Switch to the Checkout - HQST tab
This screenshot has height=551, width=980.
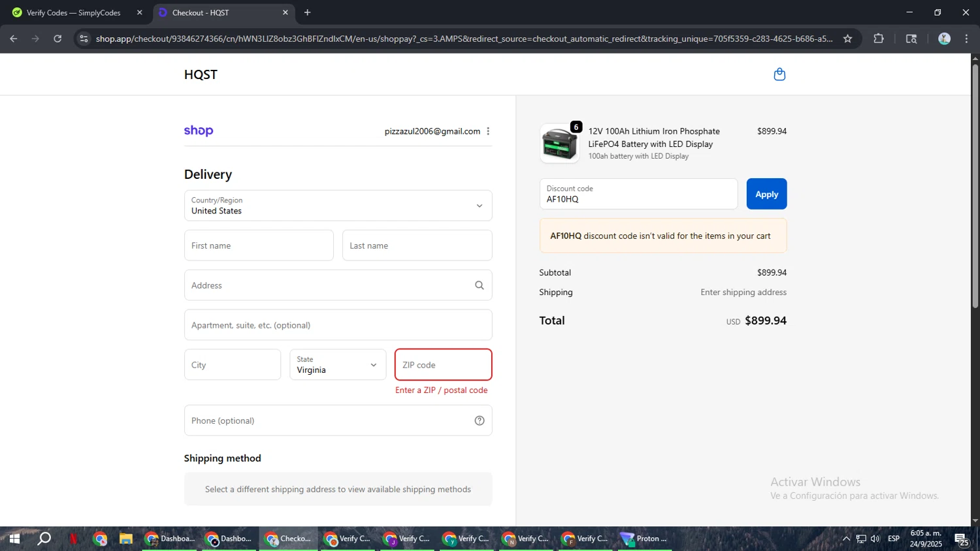222,12
